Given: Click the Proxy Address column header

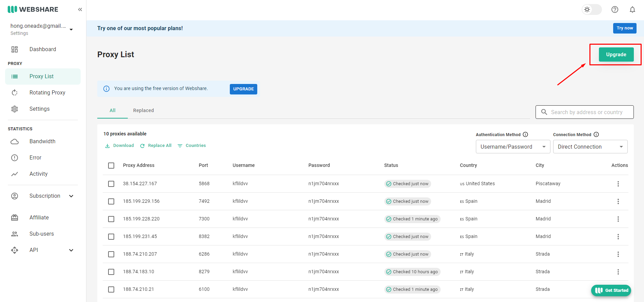Looking at the screenshot, I should pos(139,166).
